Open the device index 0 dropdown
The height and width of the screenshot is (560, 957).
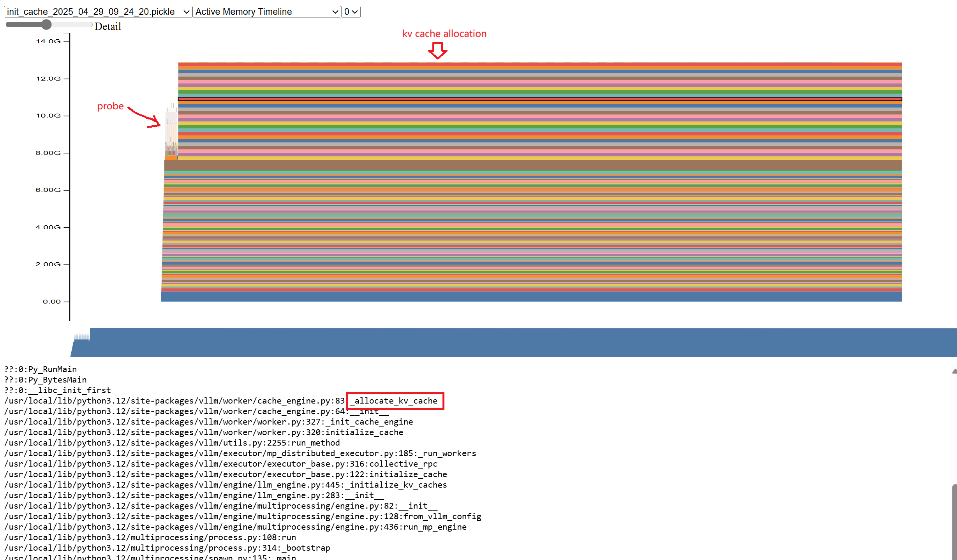click(351, 12)
